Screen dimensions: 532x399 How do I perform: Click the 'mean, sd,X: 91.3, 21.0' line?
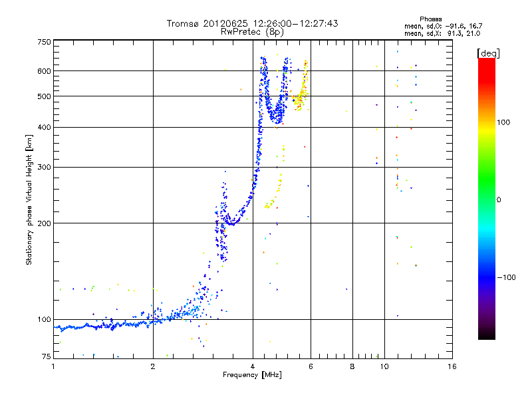click(442, 33)
